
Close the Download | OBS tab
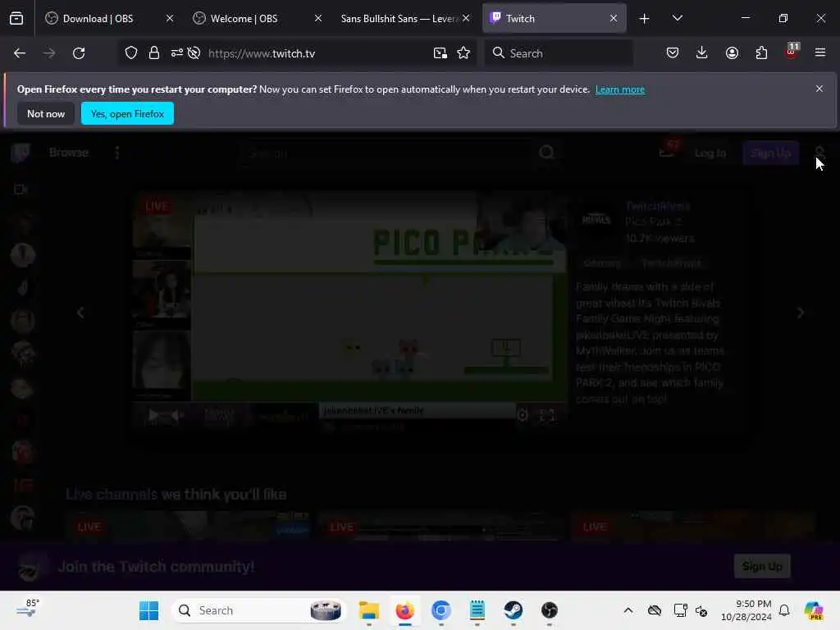click(x=170, y=18)
